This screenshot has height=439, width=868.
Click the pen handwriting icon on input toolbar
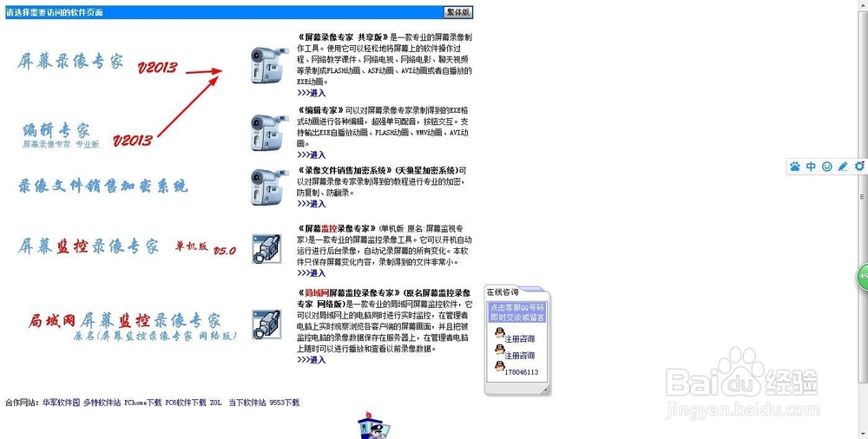click(843, 166)
